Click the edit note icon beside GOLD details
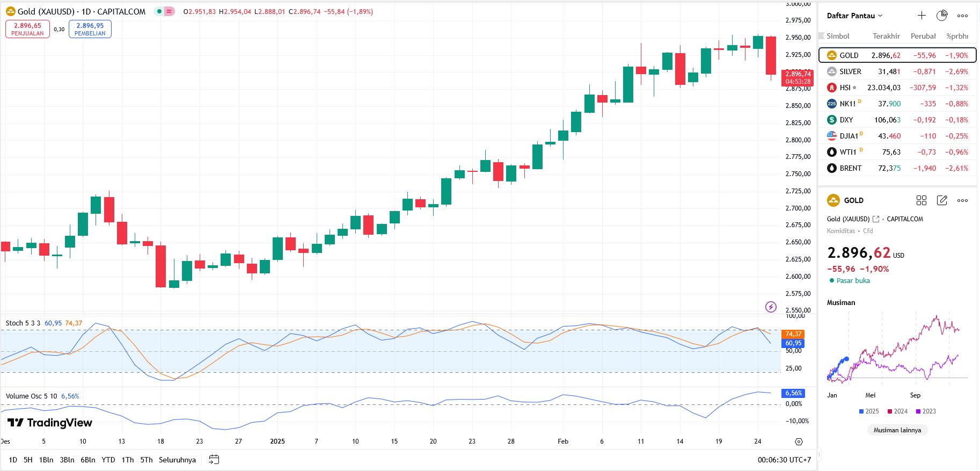Image resolution: width=980 pixels, height=471 pixels. (x=942, y=200)
